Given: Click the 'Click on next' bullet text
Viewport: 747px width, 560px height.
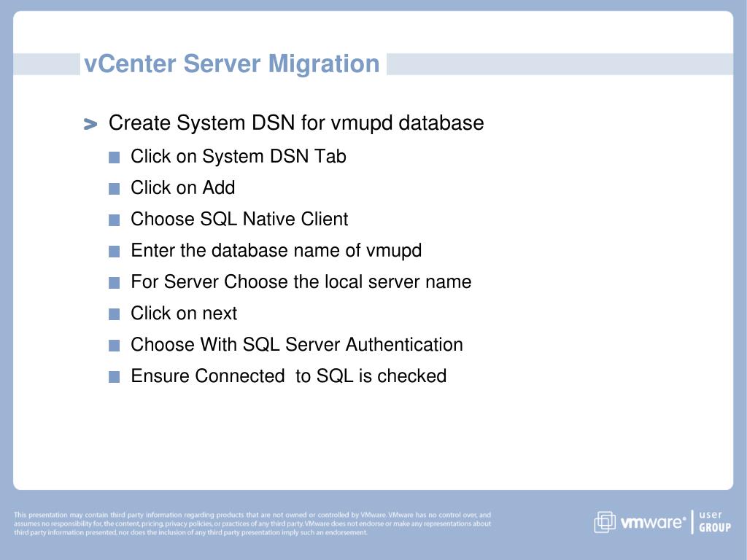Looking at the screenshot, I should click(184, 314).
